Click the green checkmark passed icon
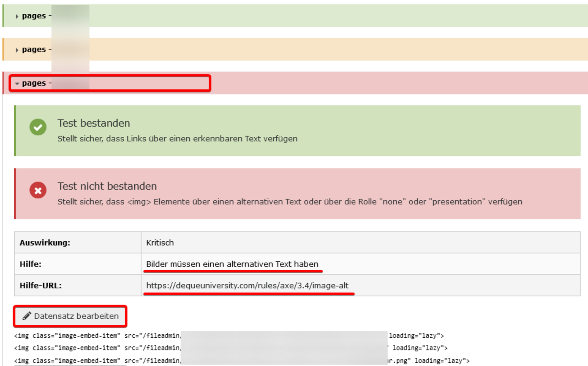Screen dimensions: 588x366 pos(38,127)
